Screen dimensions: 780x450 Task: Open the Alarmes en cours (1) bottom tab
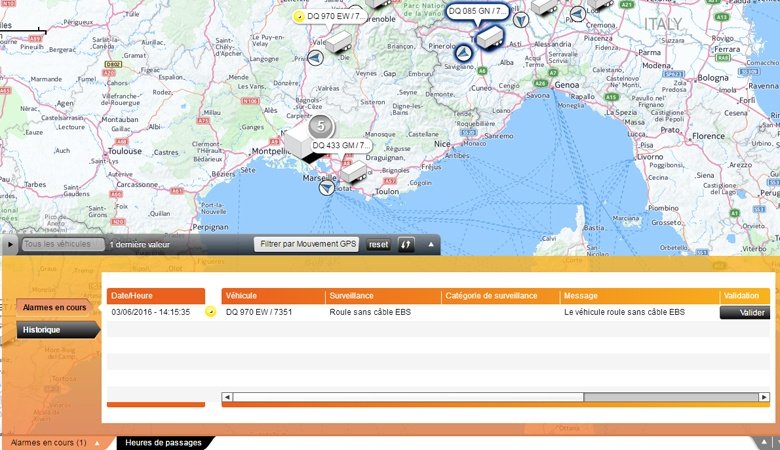pyautogui.click(x=48, y=443)
